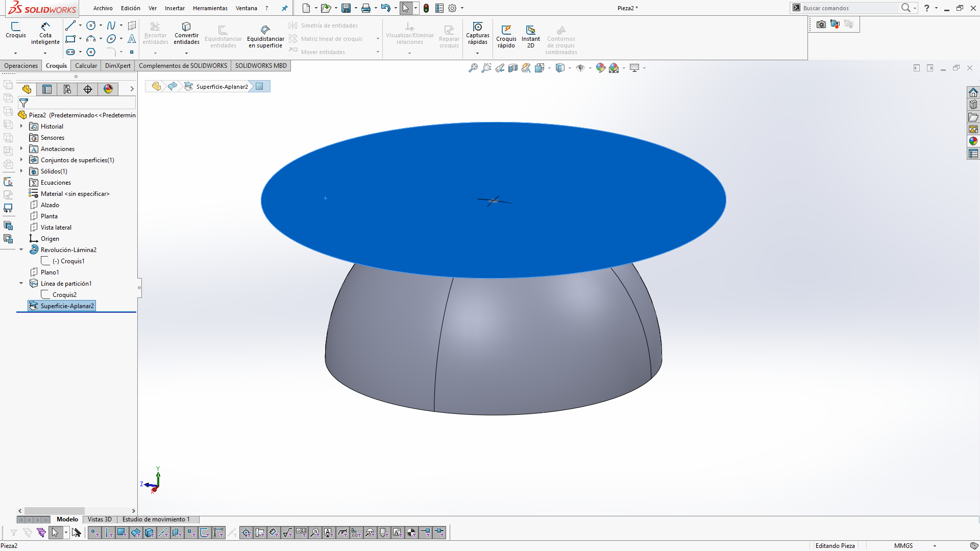The image size is (980, 551).
Task: Switch to the Operaciones tab
Action: coord(21,66)
